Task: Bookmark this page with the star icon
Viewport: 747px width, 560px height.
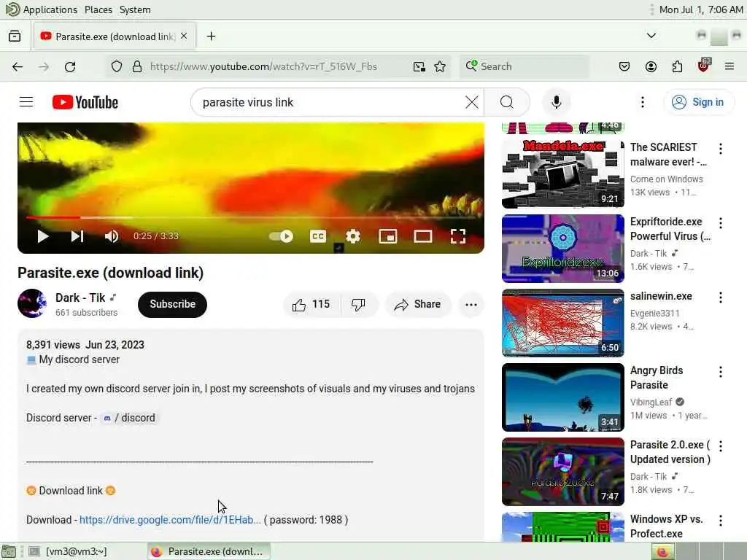Action: pos(440,66)
